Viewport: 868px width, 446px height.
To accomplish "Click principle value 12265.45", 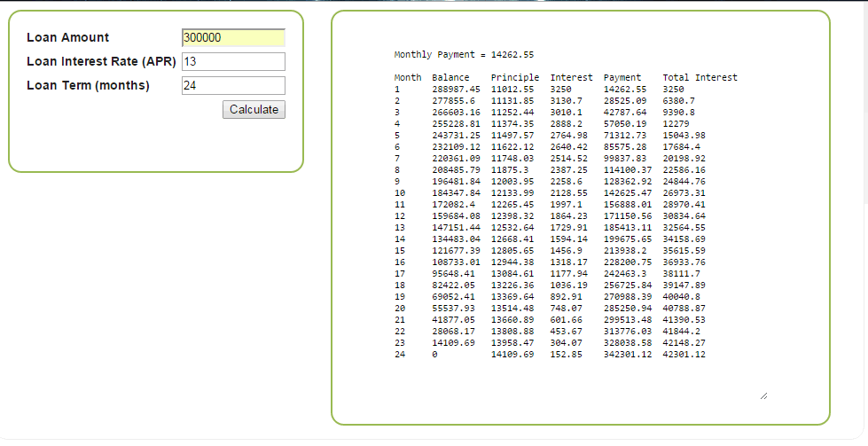I will [x=512, y=205].
